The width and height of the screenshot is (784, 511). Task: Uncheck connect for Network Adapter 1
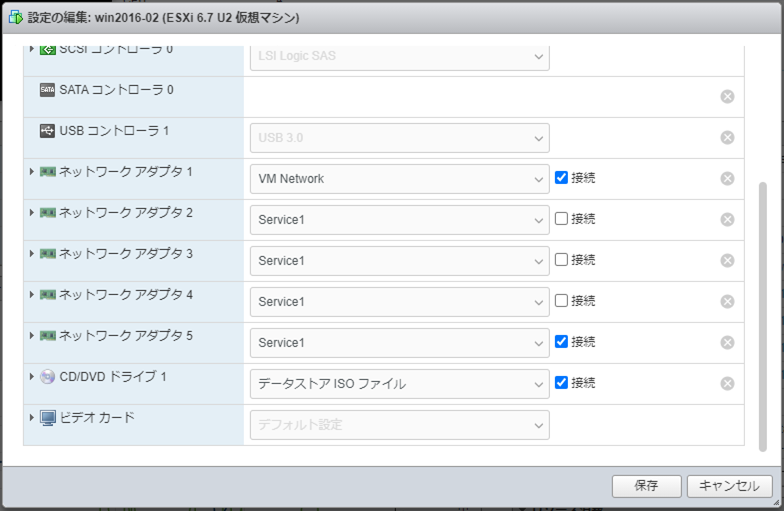(562, 178)
